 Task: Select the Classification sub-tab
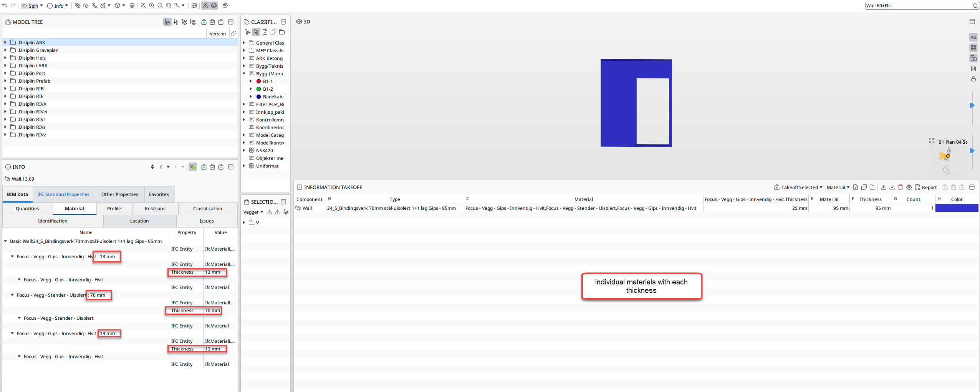(208, 208)
